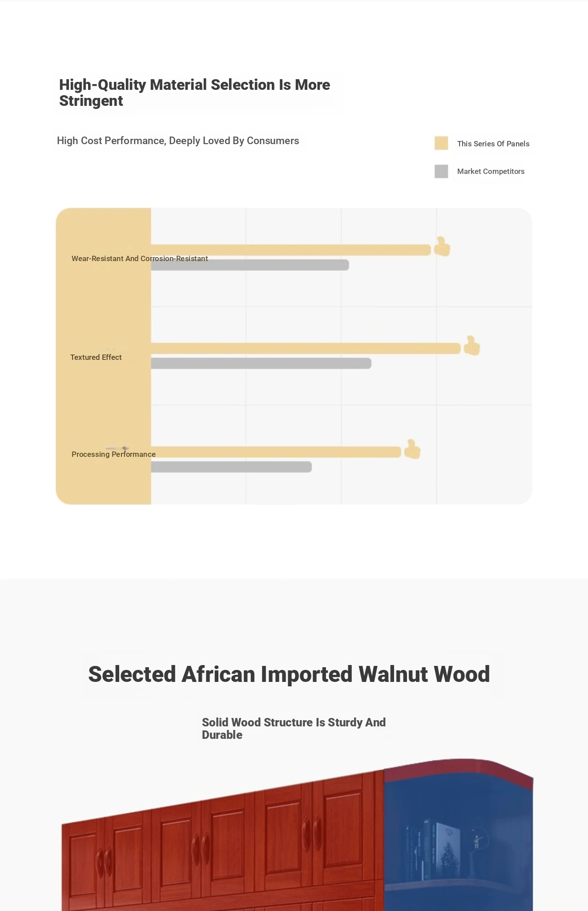Click the gray Market Competitors swatch
Viewport: 588px width, 911px height.
click(x=441, y=171)
